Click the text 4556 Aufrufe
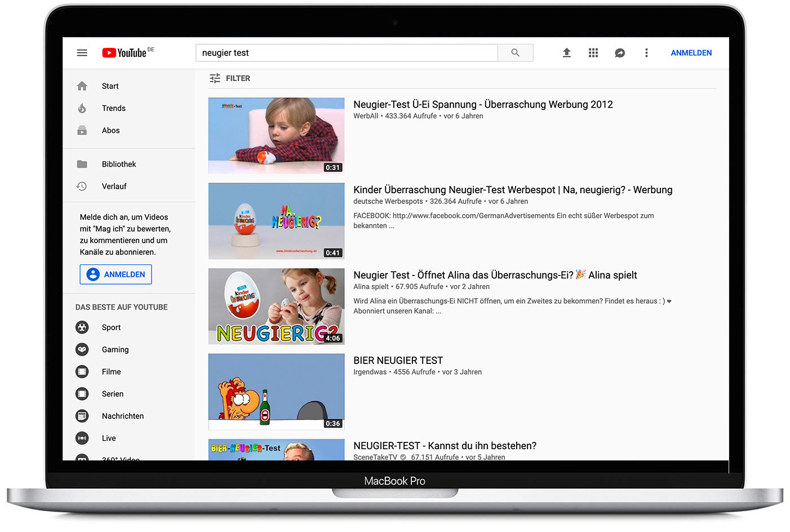The height and width of the screenshot is (532, 790). pyautogui.click(x=414, y=372)
